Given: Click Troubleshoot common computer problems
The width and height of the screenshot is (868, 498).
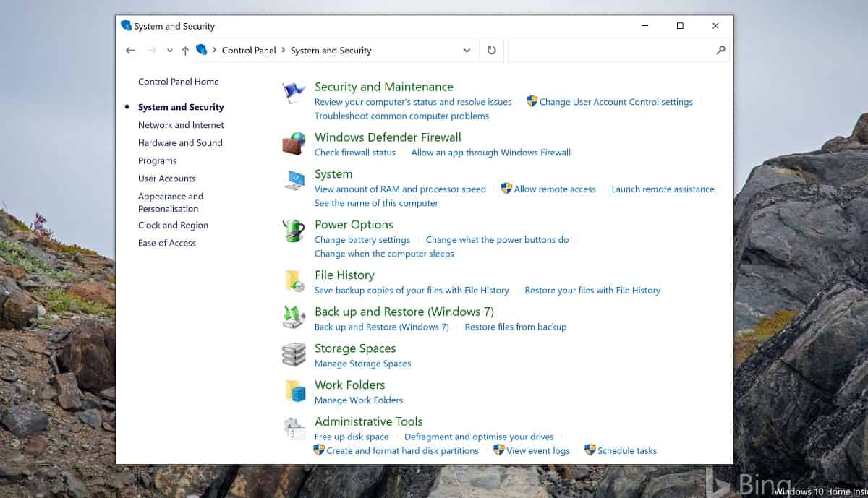Looking at the screenshot, I should [401, 116].
